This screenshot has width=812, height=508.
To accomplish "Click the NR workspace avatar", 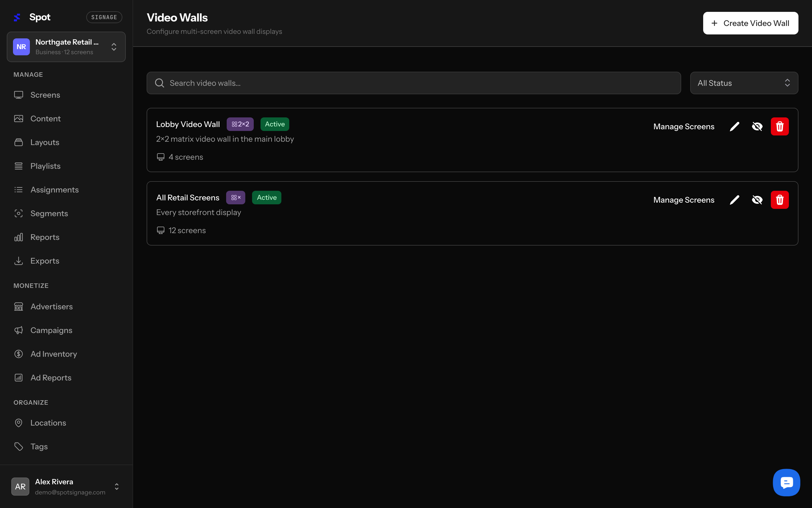I will click(21, 47).
